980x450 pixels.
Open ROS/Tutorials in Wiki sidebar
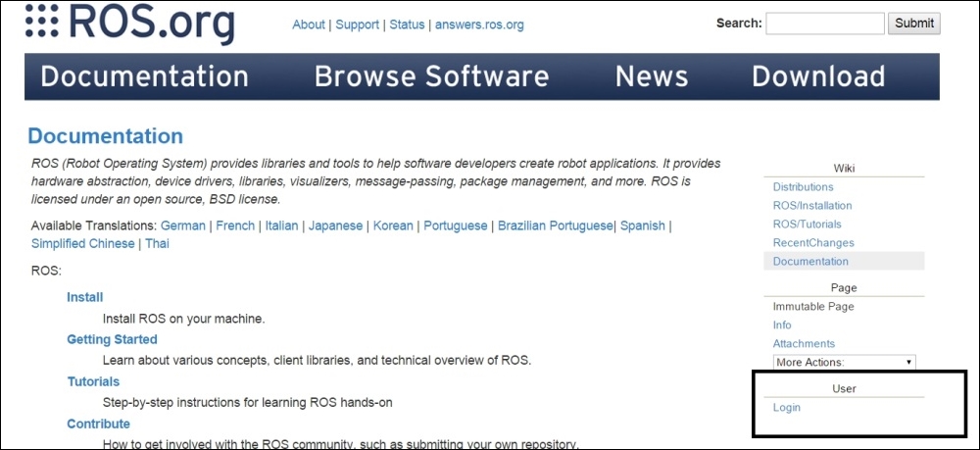pos(808,224)
